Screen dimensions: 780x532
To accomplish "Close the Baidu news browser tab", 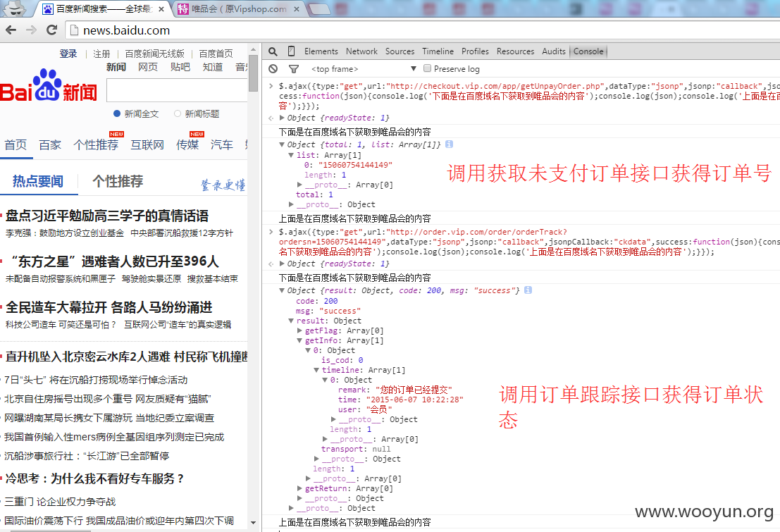I will [161, 9].
